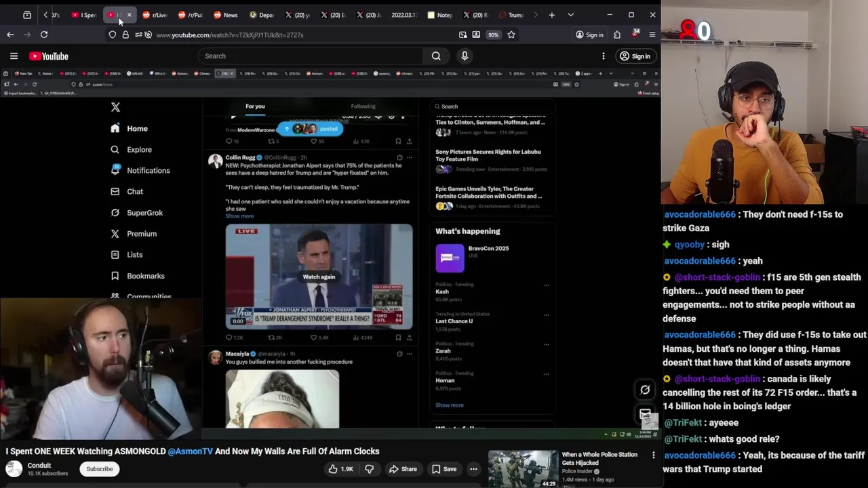Share the Collin Rugg post

(x=409, y=338)
